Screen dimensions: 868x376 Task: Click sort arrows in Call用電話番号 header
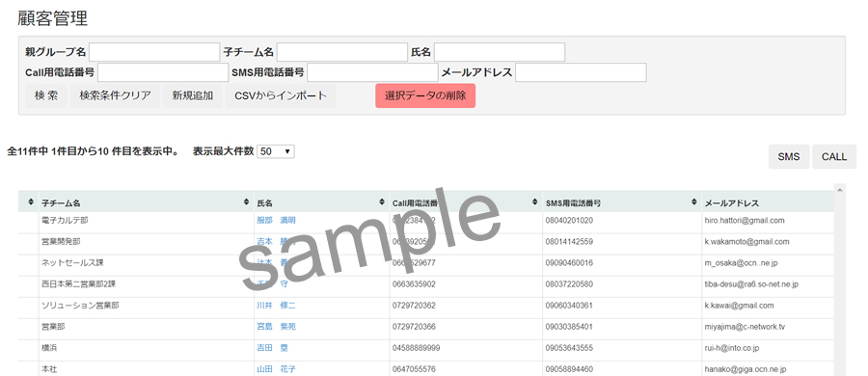(x=534, y=202)
